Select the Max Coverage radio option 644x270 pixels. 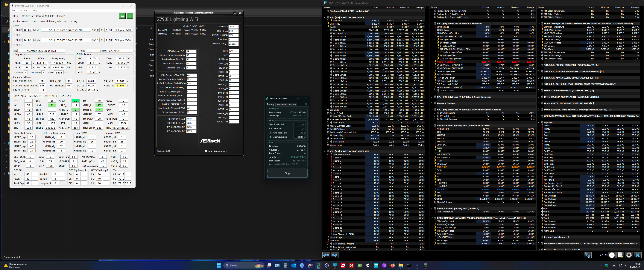tap(270, 137)
